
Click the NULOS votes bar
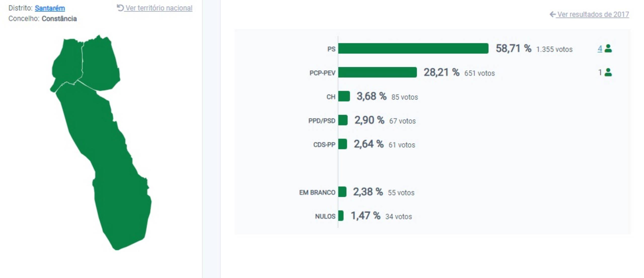coord(341,216)
